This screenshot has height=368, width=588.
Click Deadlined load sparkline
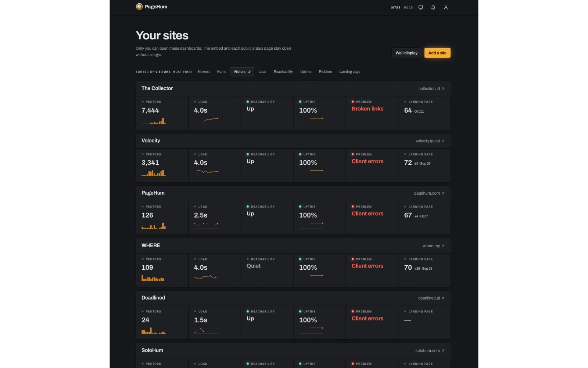(206, 330)
